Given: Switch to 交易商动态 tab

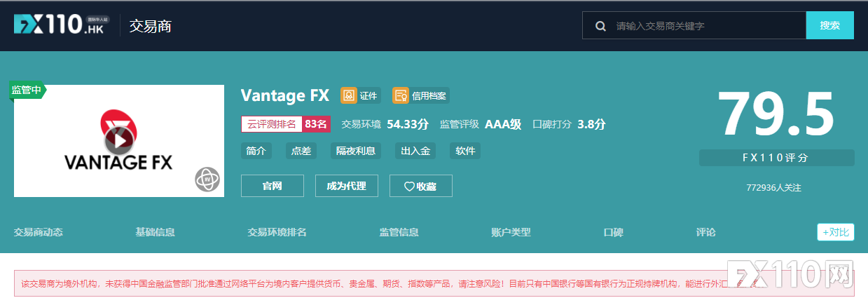Looking at the screenshot, I should (x=39, y=232).
